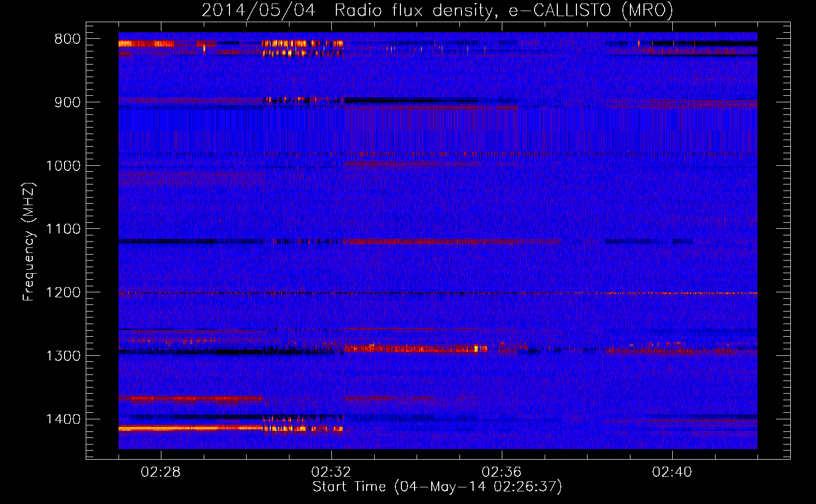Click the 02:40 time tick label
Image resolution: width=816 pixels, height=504 pixels.
672,472
